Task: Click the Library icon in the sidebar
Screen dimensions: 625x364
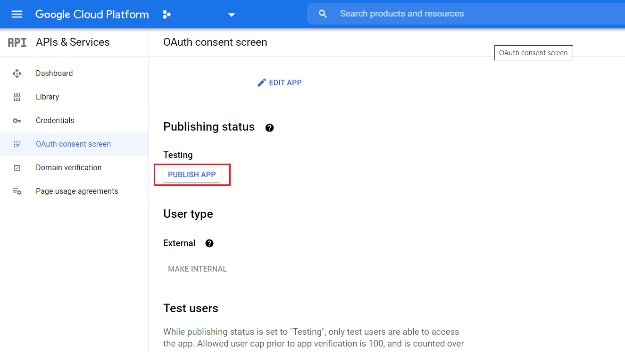Action: click(x=17, y=97)
